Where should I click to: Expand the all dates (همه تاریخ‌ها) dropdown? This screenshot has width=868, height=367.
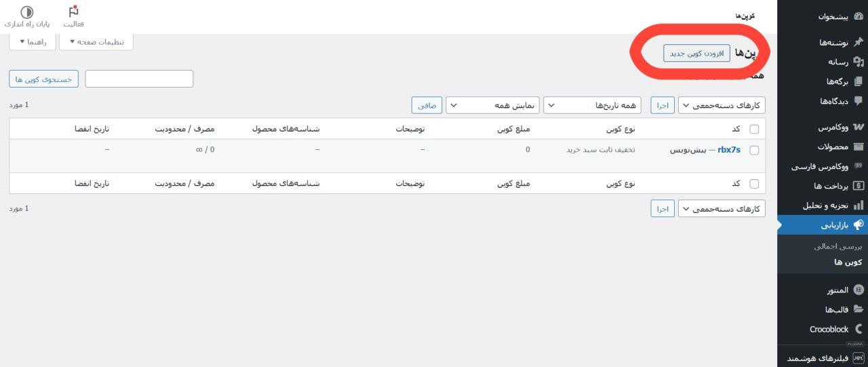click(592, 105)
